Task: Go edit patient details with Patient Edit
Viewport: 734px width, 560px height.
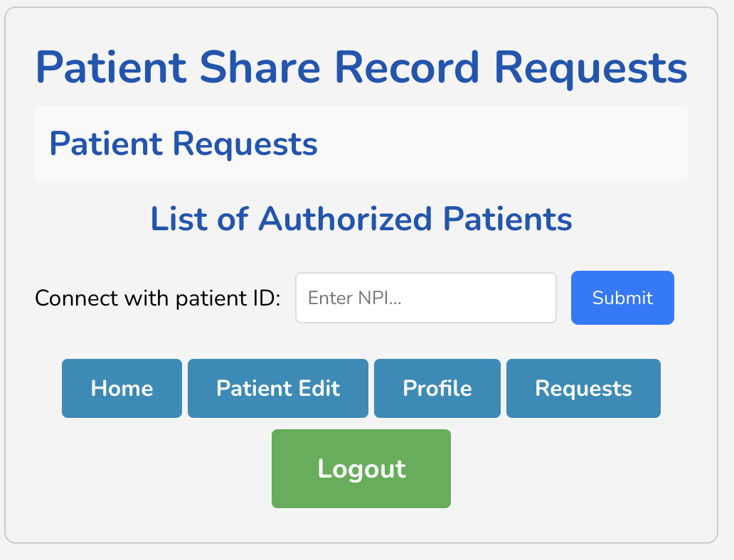Action: pyautogui.click(x=277, y=388)
